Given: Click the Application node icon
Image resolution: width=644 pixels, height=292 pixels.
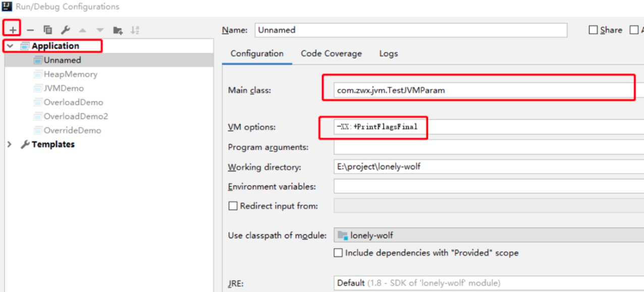Looking at the screenshot, I should click(25, 46).
